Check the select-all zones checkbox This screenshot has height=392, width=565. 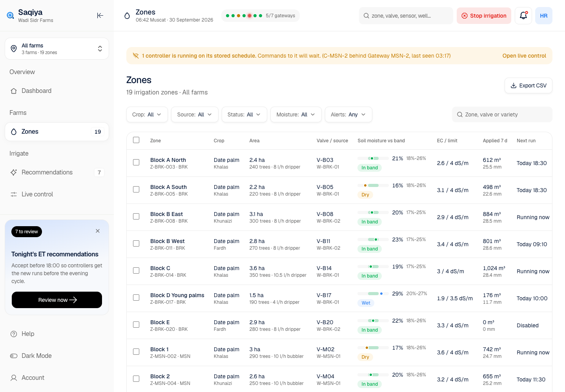click(x=136, y=140)
